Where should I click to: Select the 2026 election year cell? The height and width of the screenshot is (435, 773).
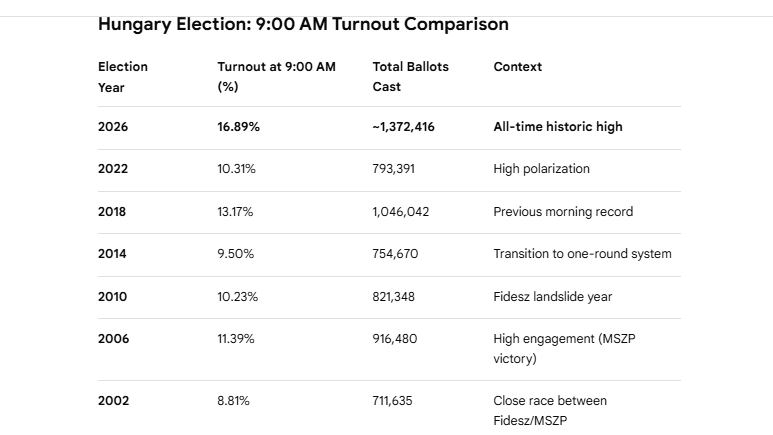[x=113, y=127]
